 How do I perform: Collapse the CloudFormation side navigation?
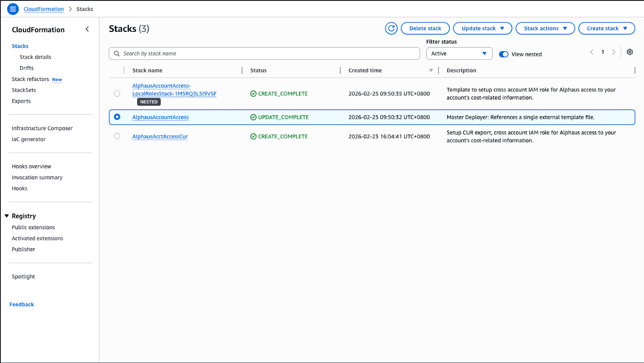click(x=87, y=29)
